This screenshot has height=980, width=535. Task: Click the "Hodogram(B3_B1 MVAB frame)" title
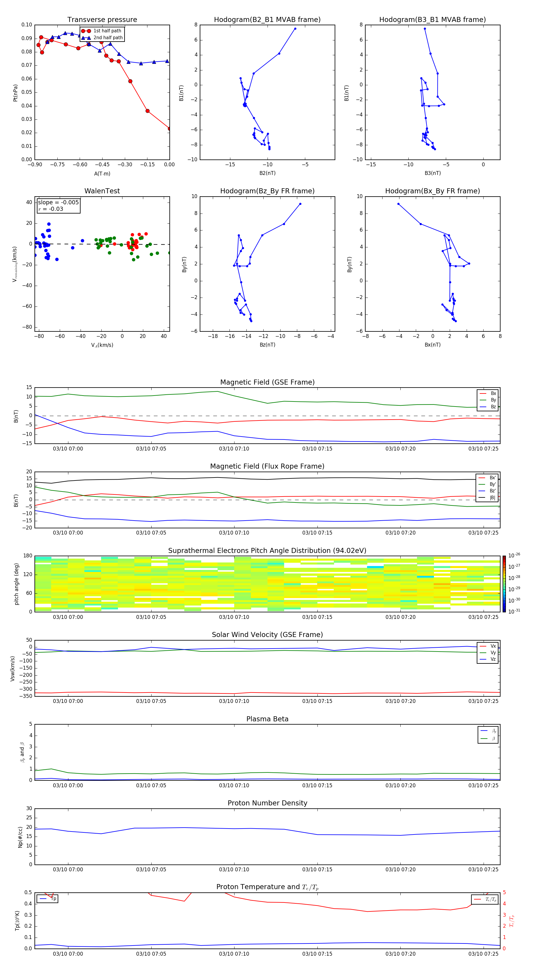(432, 20)
